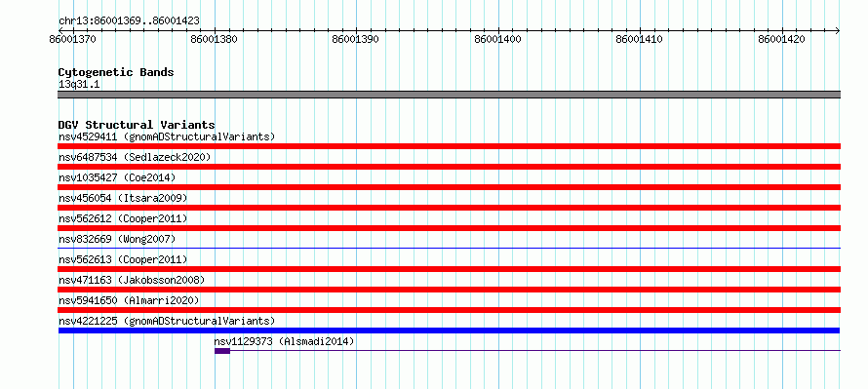868x389 pixels.
Task: Click the thick blue bar under nsv4221225
Action: tap(449, 331)
